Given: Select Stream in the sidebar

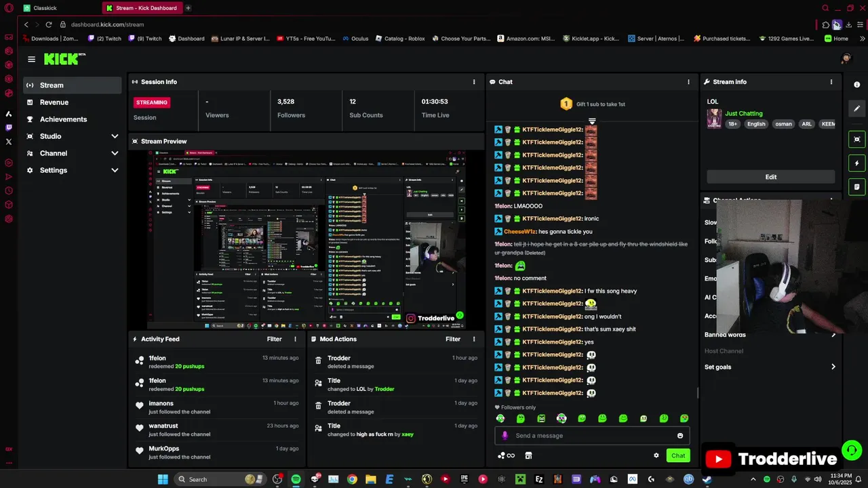Looking at the screenshot, I should tap(73, 85).
